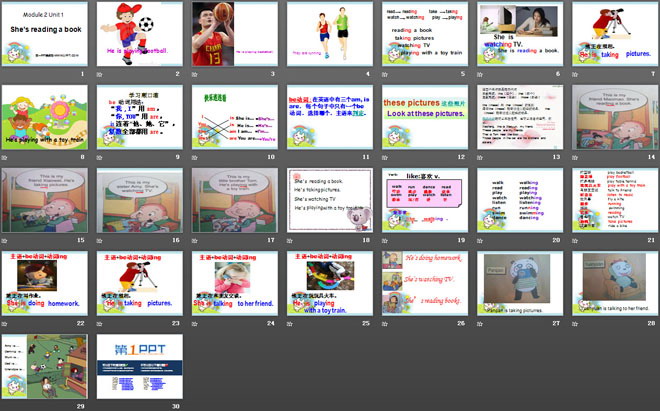
Task: Click the animation star icon under slide 24
Action: [195, 324]
